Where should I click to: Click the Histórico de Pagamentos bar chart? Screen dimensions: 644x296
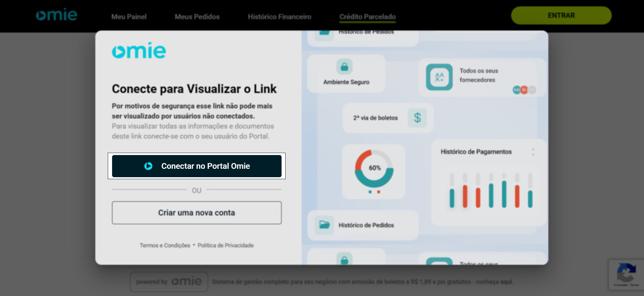pos(491,190)
